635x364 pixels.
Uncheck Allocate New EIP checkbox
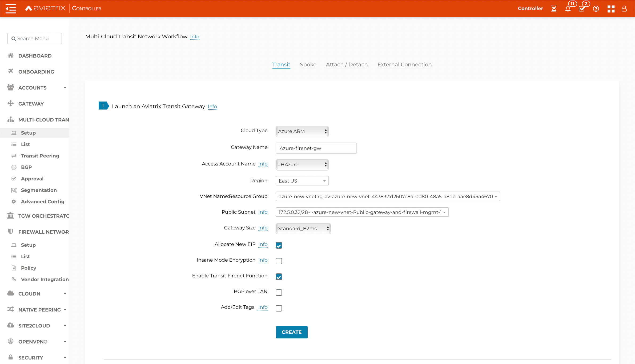279,245
